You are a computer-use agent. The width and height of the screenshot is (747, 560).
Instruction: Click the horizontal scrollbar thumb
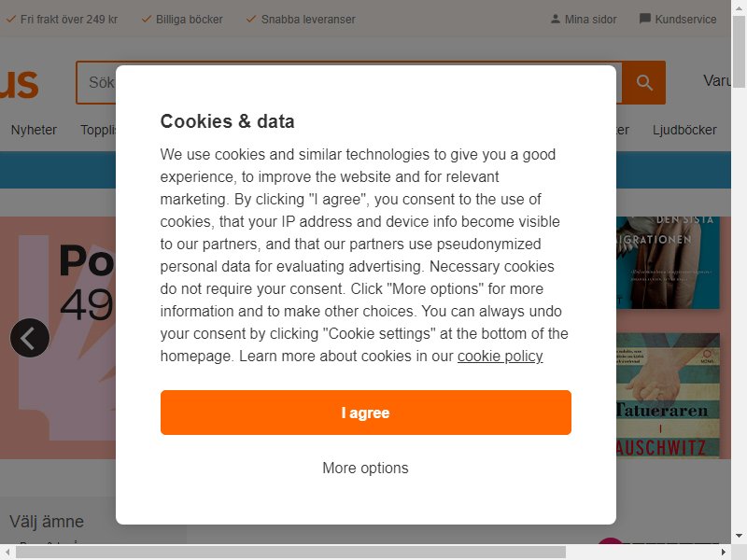coord(290,553)
